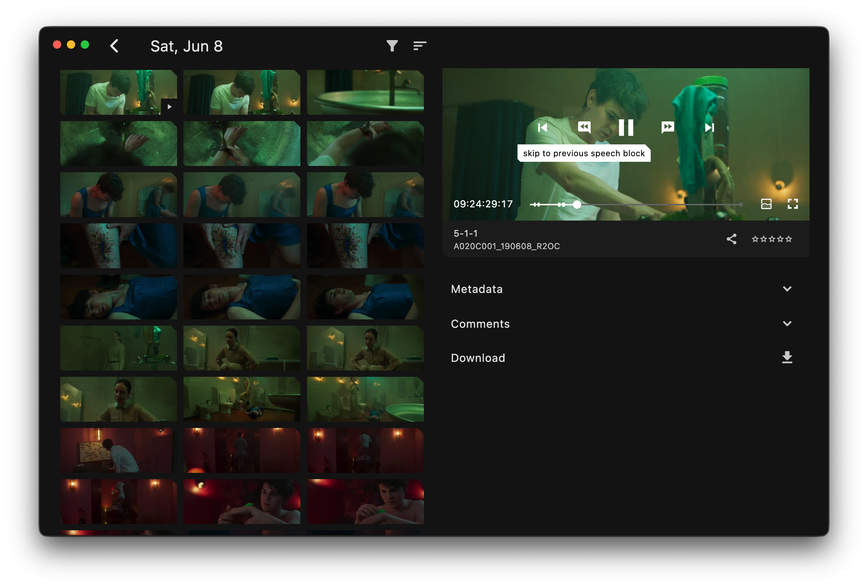The width and height of the screenshot is (868, 588).
Task: Open the sort order menu
Action: point(420,46)
